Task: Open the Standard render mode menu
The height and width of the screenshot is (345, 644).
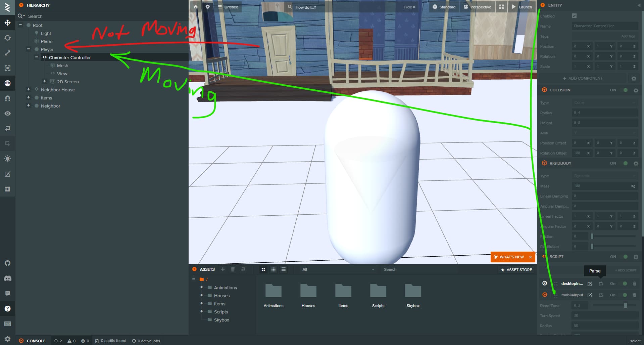Action: click(444, 7)
